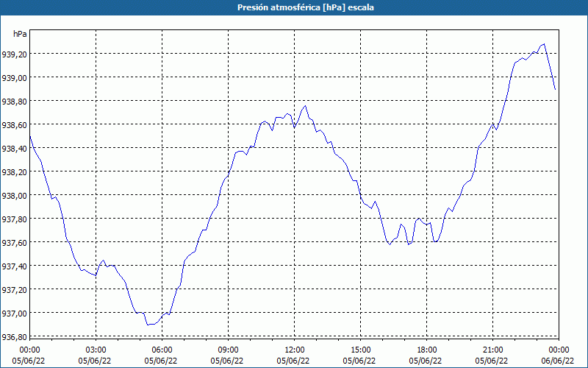The width and height of the screenshot is (588, 368).
Task: Select the '938,00' axis value
Action: pyautogui.click(x=14, y=196)
